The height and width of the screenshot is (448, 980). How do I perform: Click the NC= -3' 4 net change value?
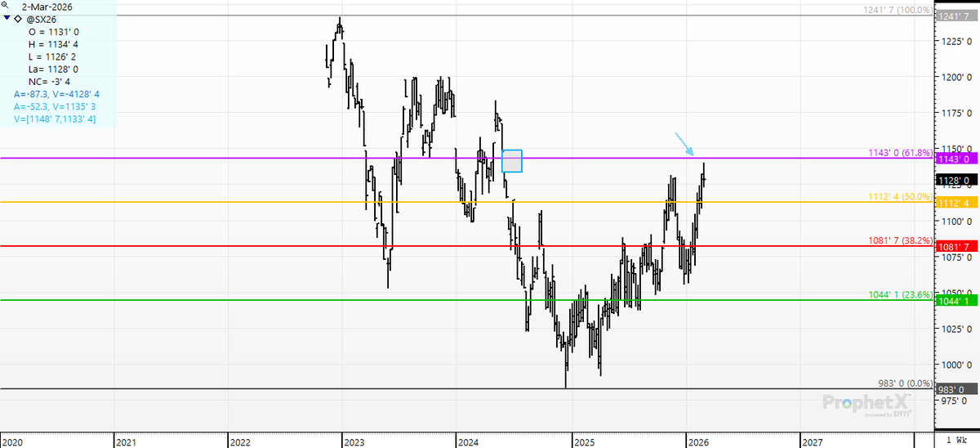tap(51, 83)
